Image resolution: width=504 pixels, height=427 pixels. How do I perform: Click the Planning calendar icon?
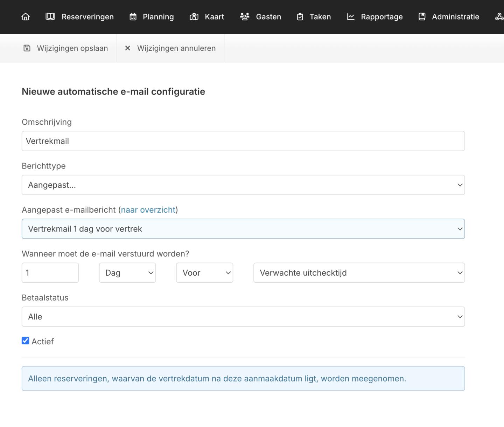point(133,17)
